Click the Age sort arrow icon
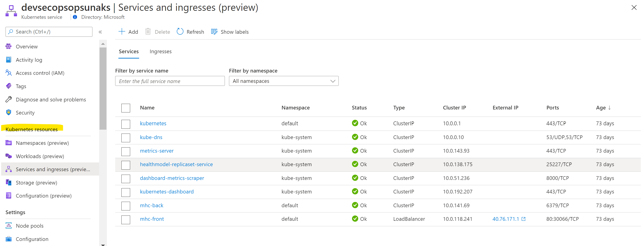Viewport: 644px width, 246px height. click(x=610, y=108)
